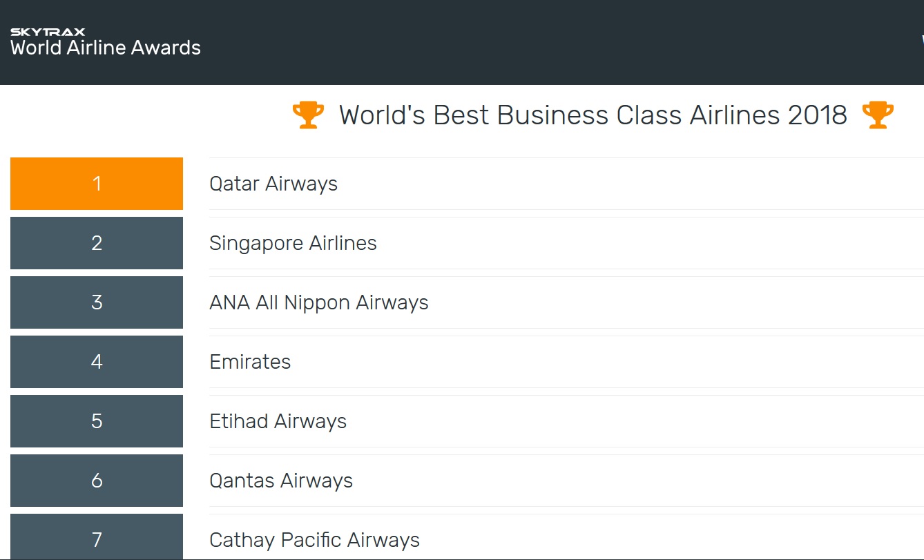This screenshot has height=560, width=924.
Task: Click the Emirates listing
Action: (x=250, y=363)
